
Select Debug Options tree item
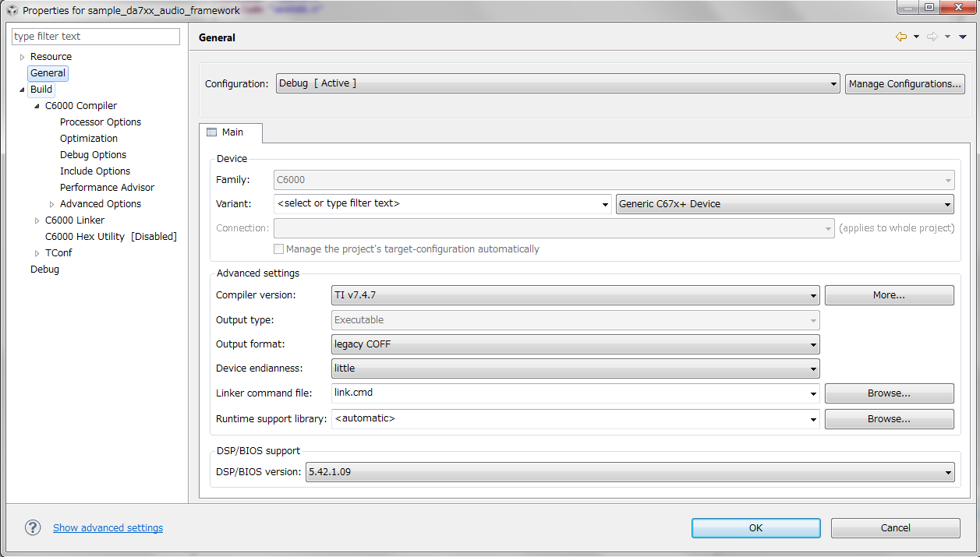tap(93, 155)
